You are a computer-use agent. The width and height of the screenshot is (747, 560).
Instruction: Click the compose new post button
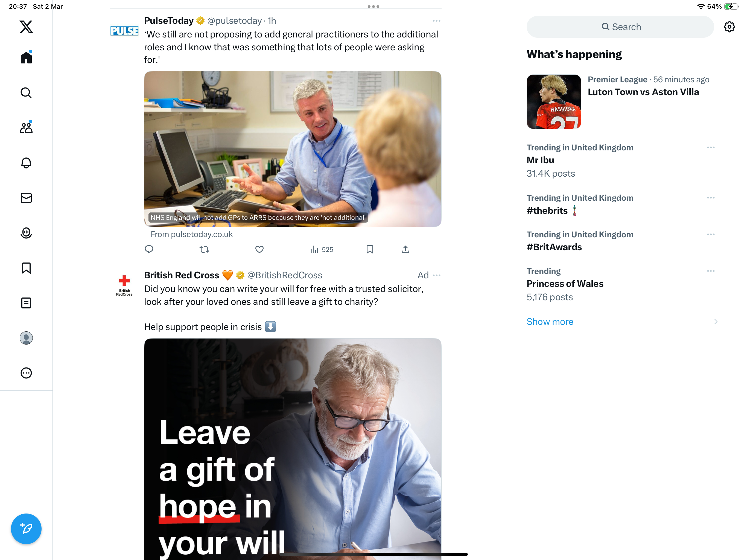tap(26, 529)
